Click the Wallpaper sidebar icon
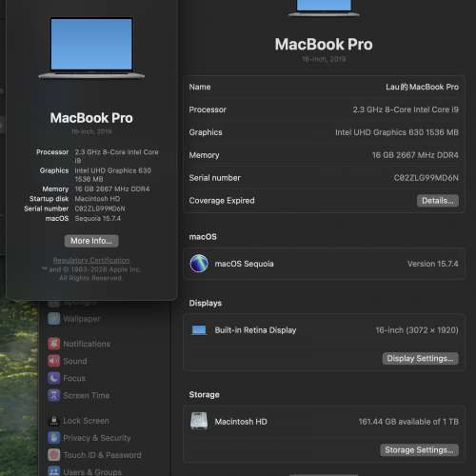476x476 pixels. click(54, 319)
